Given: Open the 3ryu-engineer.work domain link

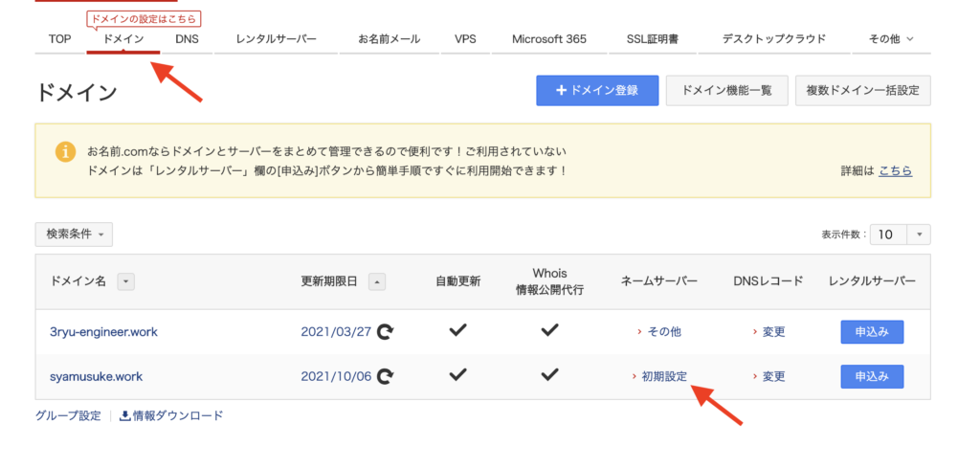Looking at the screenshot, I should 103,332.
